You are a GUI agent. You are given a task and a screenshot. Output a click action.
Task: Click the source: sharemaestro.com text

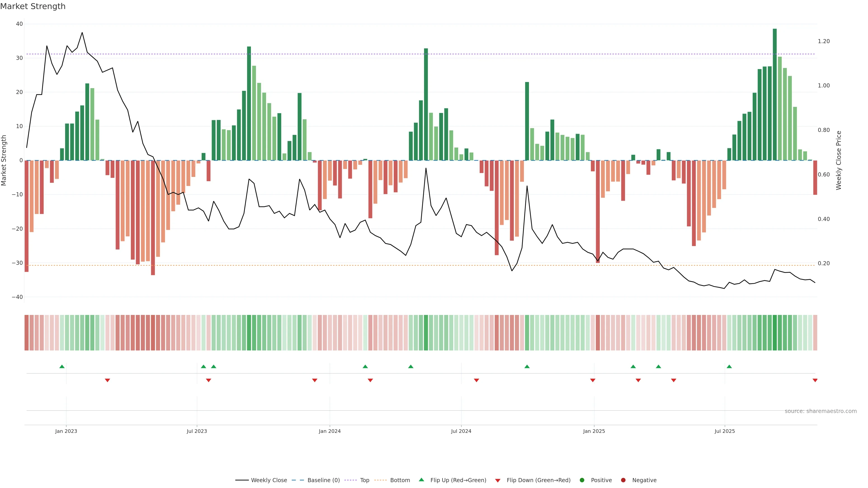click(x=821, y=411)
